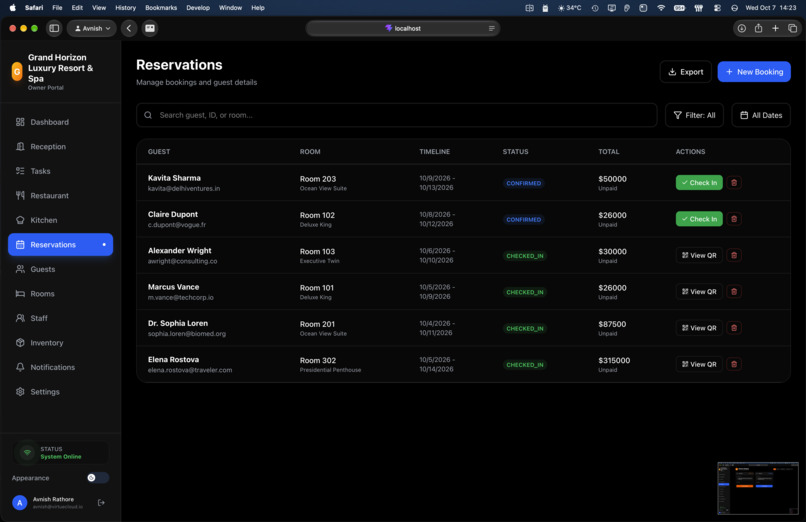The image size is (806, 522).
Task: Open Safari downloads icon
Action: (x=741, y=28)
